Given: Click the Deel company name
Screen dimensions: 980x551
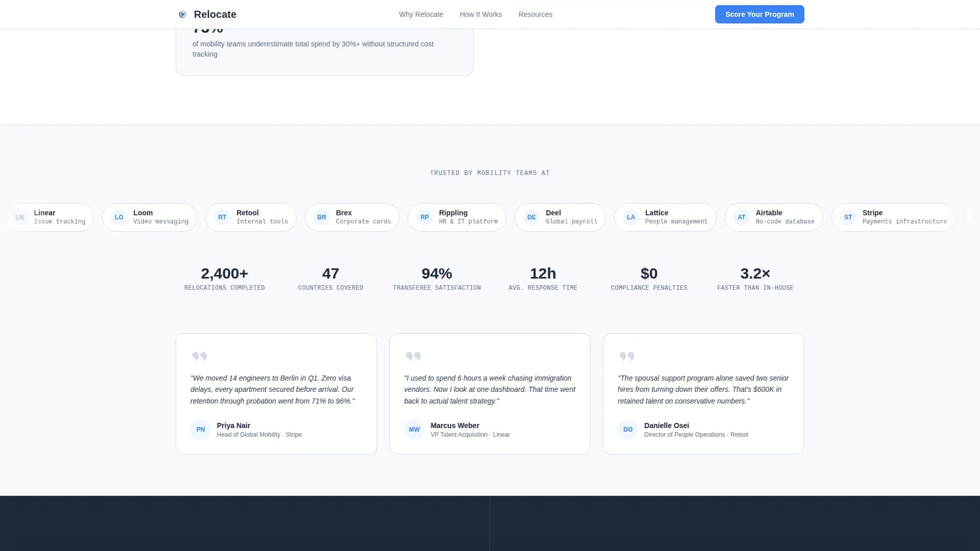Looking at the screenshot, I should (553, 213).
